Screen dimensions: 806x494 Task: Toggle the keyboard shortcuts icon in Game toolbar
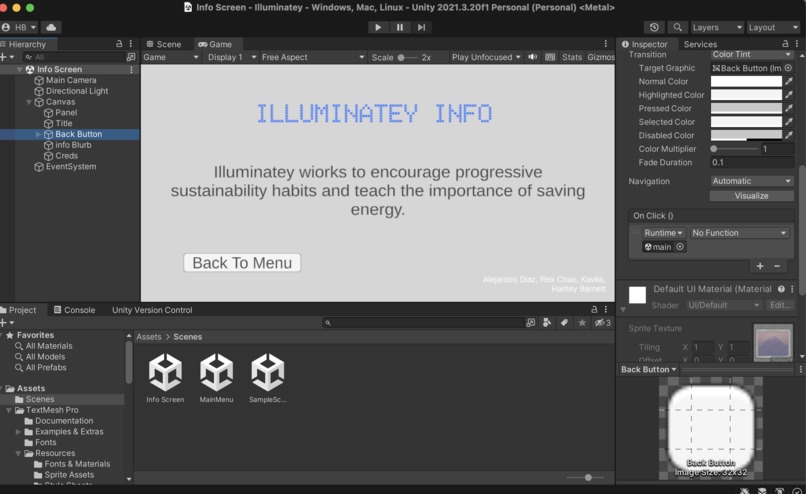[x=550, y=57]
